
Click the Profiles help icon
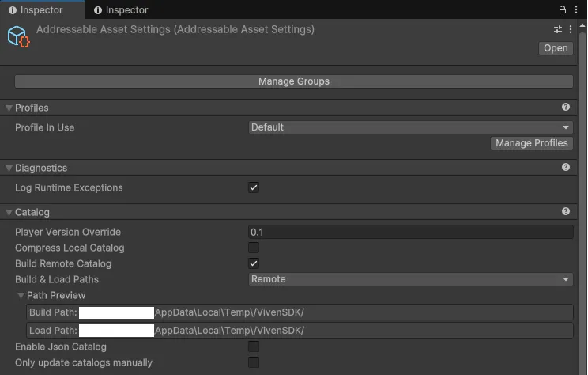566,108
